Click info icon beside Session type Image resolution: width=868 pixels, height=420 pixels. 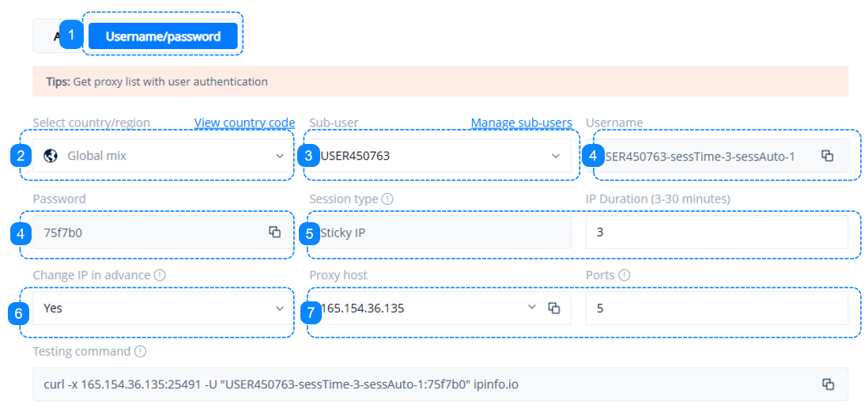[387, 199]
